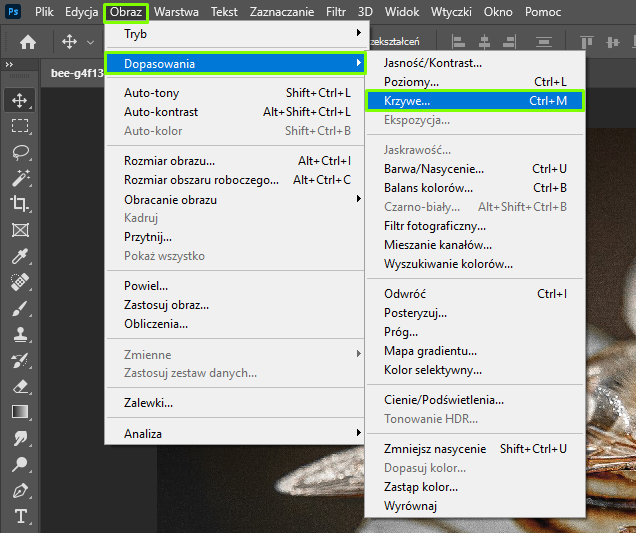Open the Tekst menu
636x533 pixels.
click(x=224, y=12)
